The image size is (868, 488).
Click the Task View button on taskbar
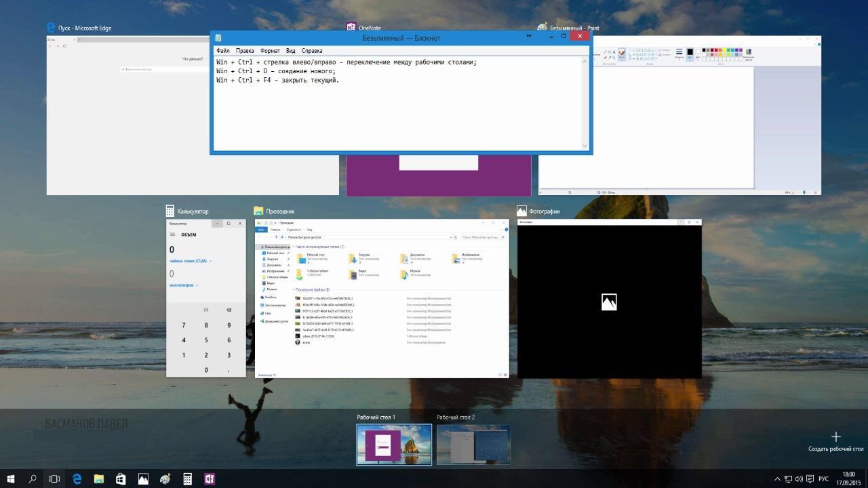(x=54, y=479)
